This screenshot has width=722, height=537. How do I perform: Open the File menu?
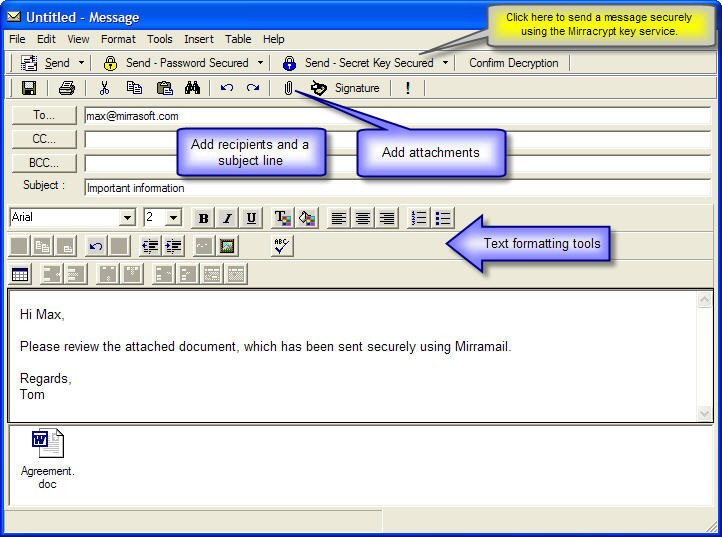point(17,39)
